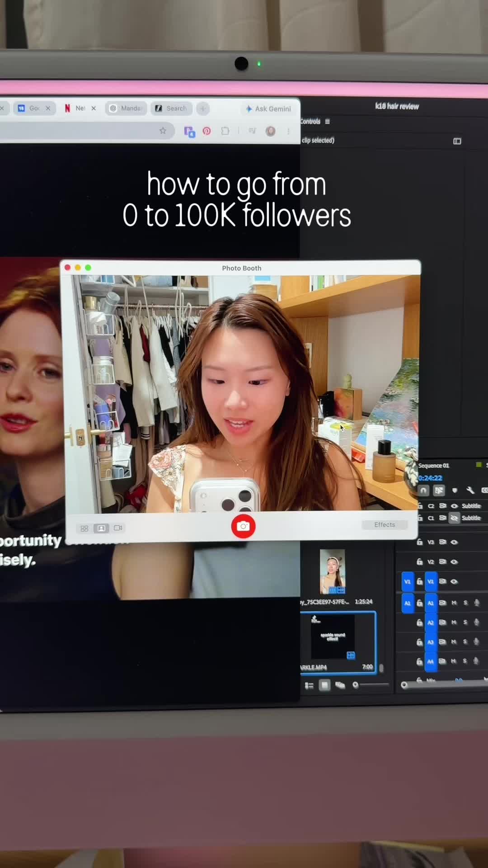The height and width of the screenshot is (868, 488).
Task: Select single still photo mode in Photo Booth
Action: click(101, 528)
